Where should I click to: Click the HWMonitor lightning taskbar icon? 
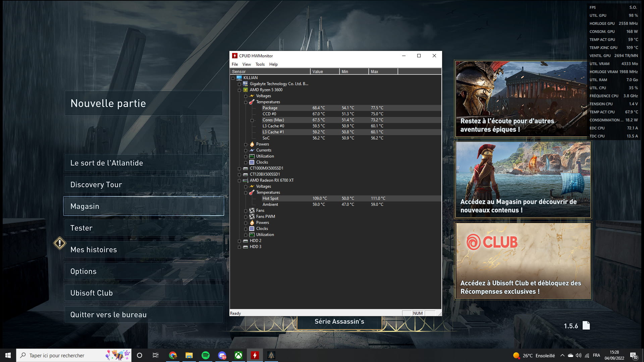click(x=255, y=355)
